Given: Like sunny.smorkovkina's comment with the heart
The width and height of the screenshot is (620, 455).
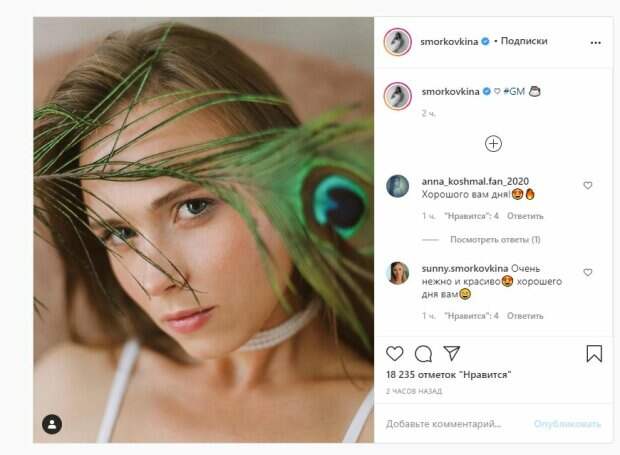Looking at the screenshot, I should [x=587, y=272].
